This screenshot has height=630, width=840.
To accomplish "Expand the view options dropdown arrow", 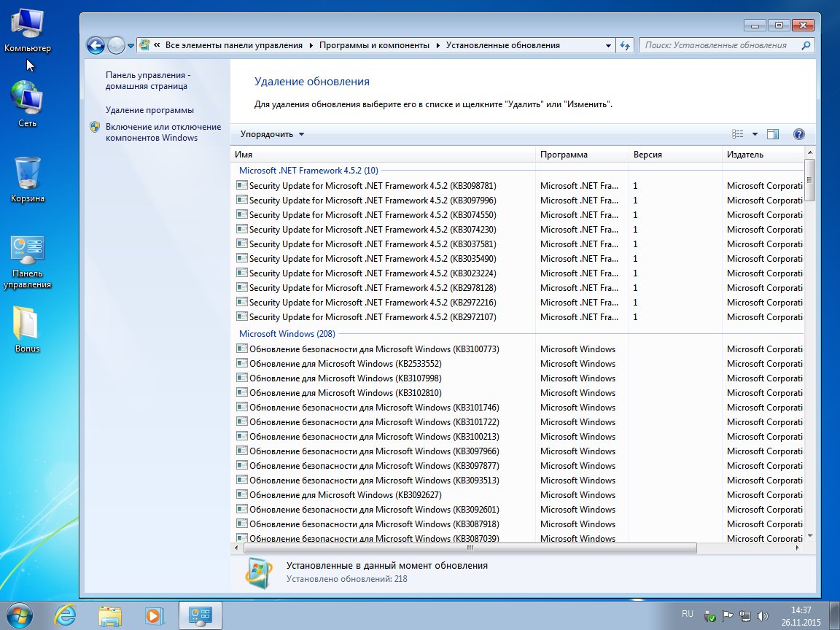I will pos(755,134).
